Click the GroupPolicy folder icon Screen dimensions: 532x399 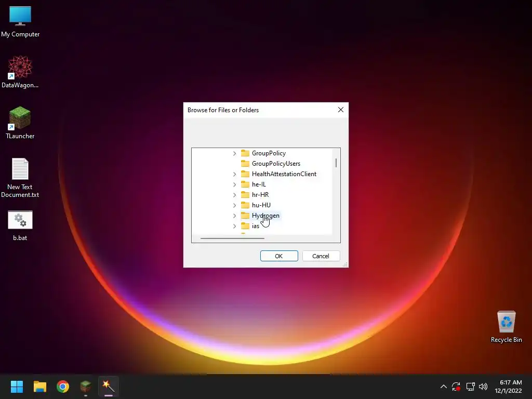[x=245, y=153]
